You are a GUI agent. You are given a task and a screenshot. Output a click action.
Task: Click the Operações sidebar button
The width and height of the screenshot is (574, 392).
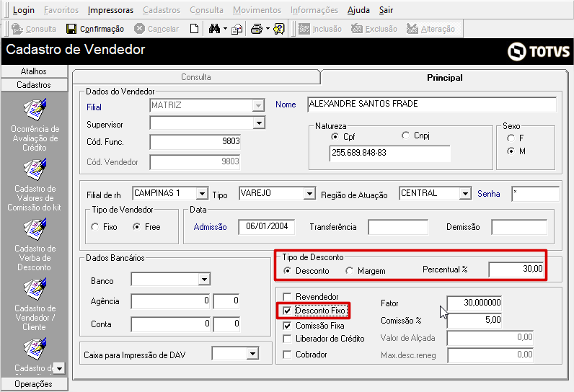click(34, 384)
